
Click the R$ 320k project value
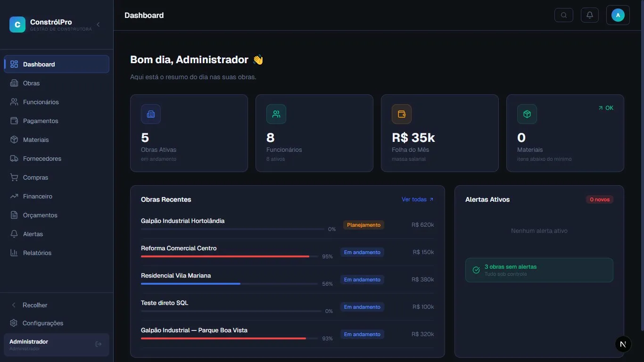tap(422, 334)
